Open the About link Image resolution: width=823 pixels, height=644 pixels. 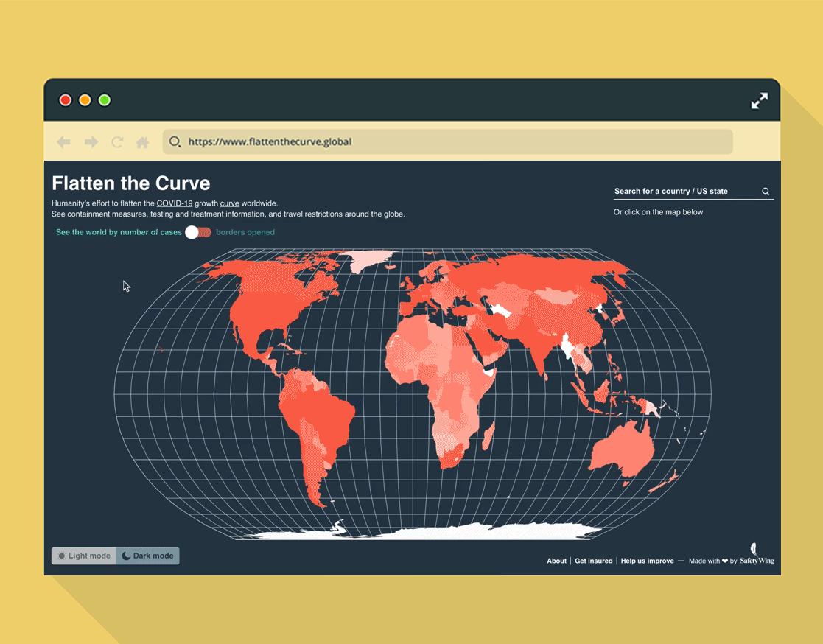556,561
